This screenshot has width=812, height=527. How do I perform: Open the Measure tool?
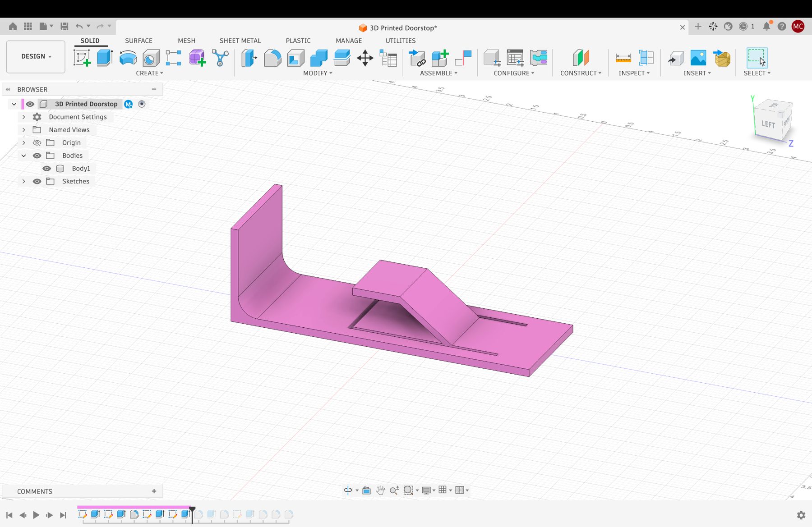[623, 58]
